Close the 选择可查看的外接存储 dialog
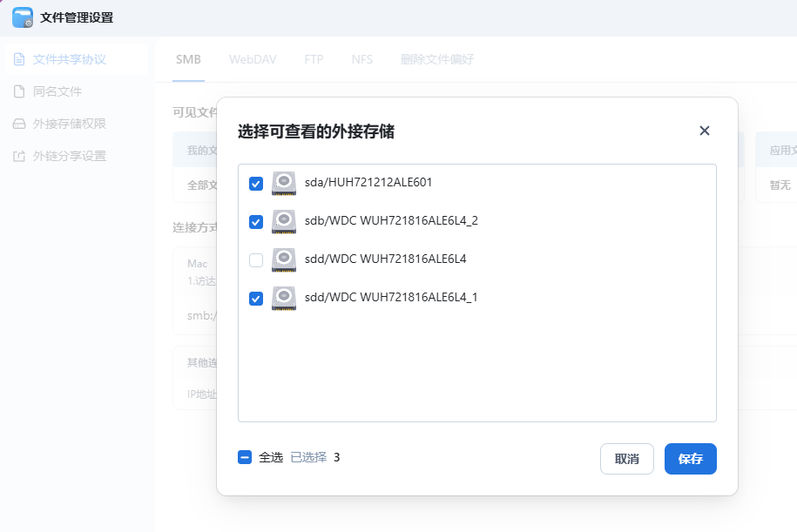The image size is (797, 532). (704, 131)
